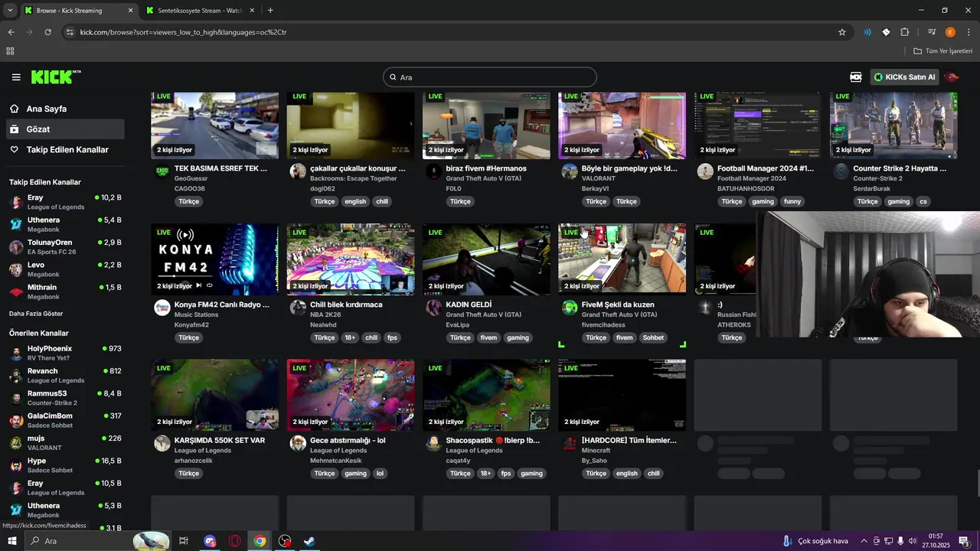
Task: Focus the Ara search field
Action: tap(490, 77)
